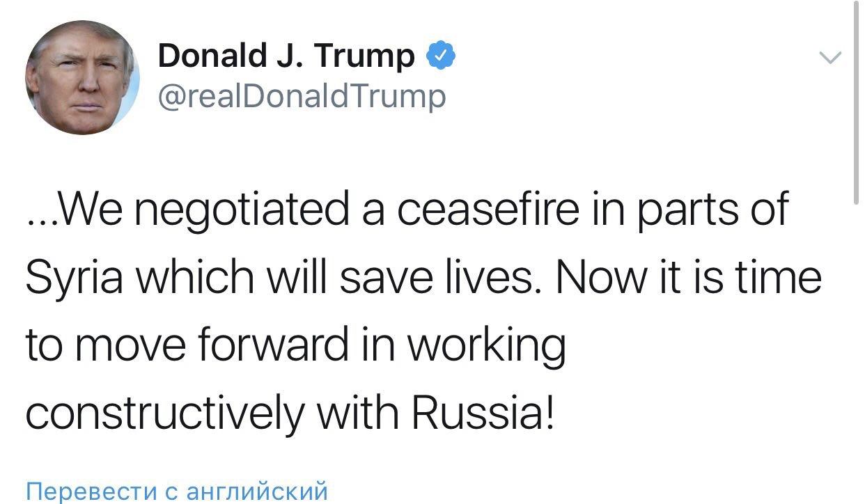Click the word 'working' in the tweet

click(x=485, y=346)
